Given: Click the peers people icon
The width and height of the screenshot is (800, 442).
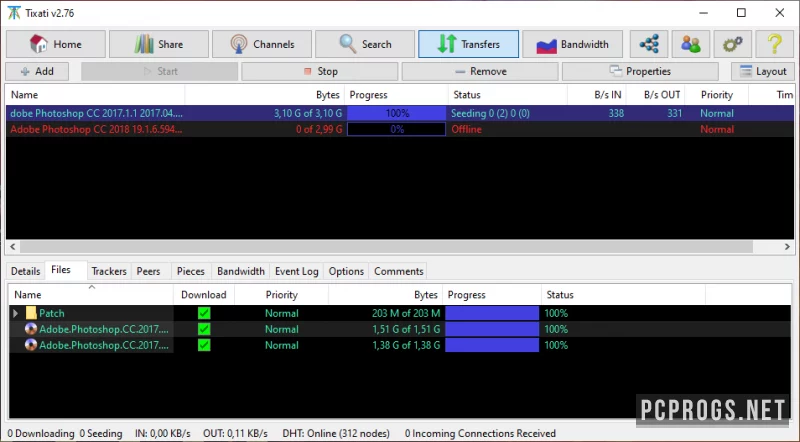Looking at the screenshot, I should [x=691, y=44].
